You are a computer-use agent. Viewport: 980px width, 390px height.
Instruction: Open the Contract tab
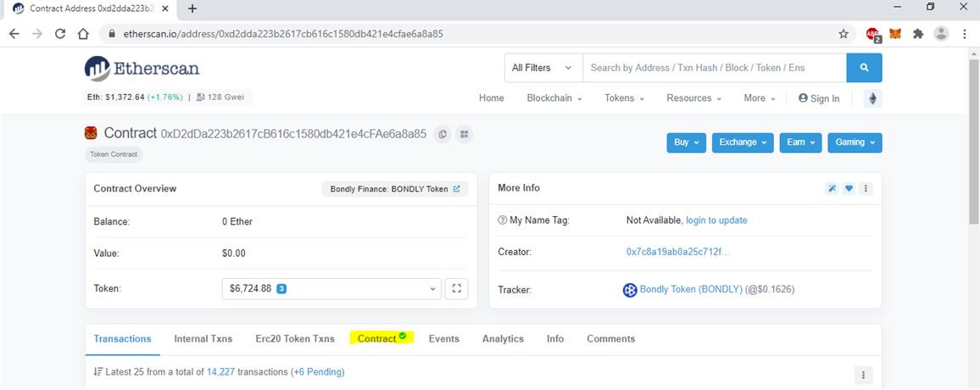point(381,338)
